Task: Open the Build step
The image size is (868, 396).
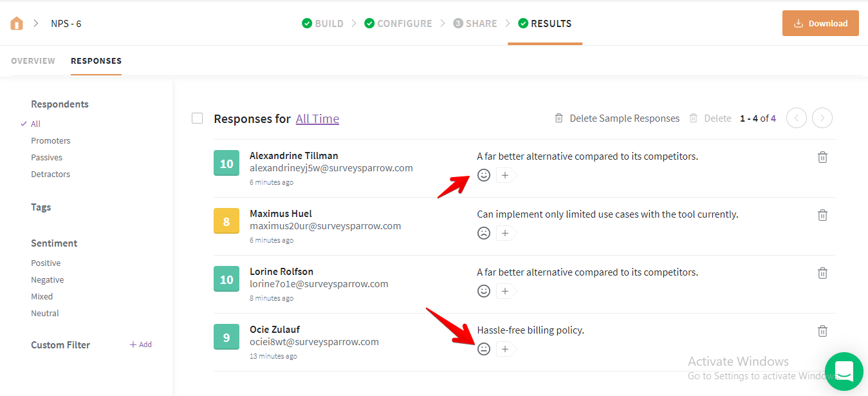Action: tap(322, 24)
